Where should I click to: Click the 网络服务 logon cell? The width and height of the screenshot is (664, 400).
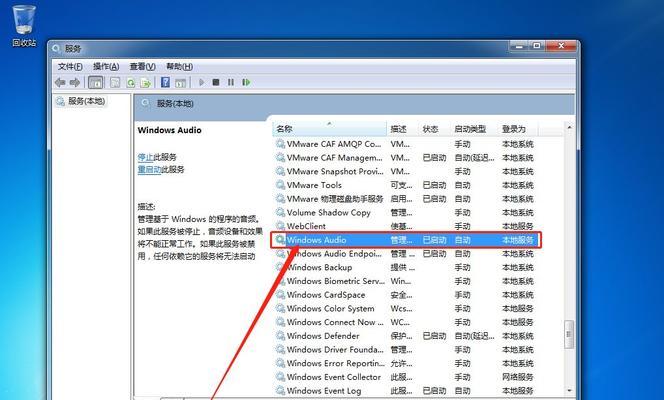click(x=517, y=377)
